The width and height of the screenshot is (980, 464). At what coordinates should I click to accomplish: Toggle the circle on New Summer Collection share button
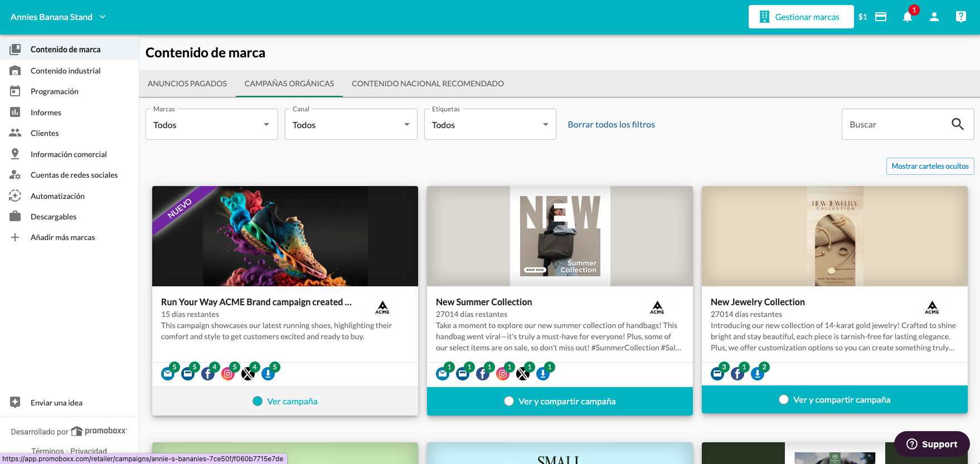pyautogui.click(x=509, y=401)
